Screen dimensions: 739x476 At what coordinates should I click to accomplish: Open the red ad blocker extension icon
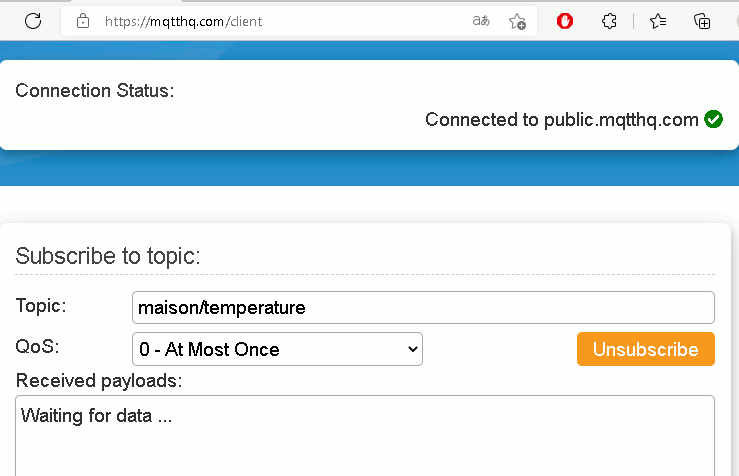pyautogui.click(x=565, y=21)
